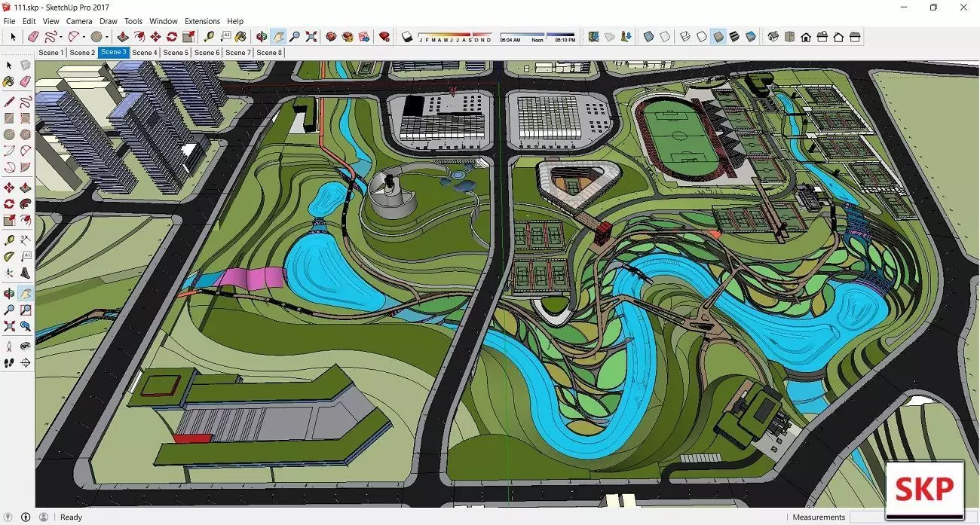This screenshot has height=525, width=980.
Task: Enable Shaded With Textures style
Action: [734, 36]
